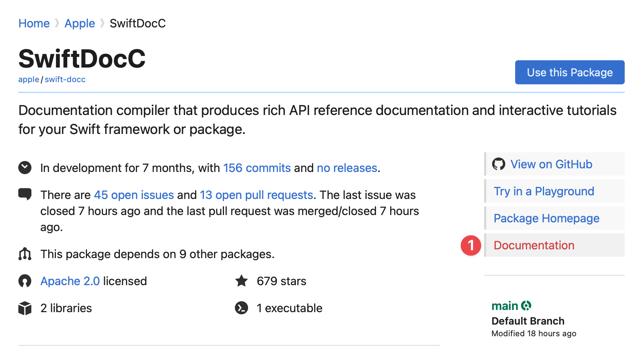This screenshot has height=364, width=643.
Task: Open the 156 commits link
Action: 257,168
